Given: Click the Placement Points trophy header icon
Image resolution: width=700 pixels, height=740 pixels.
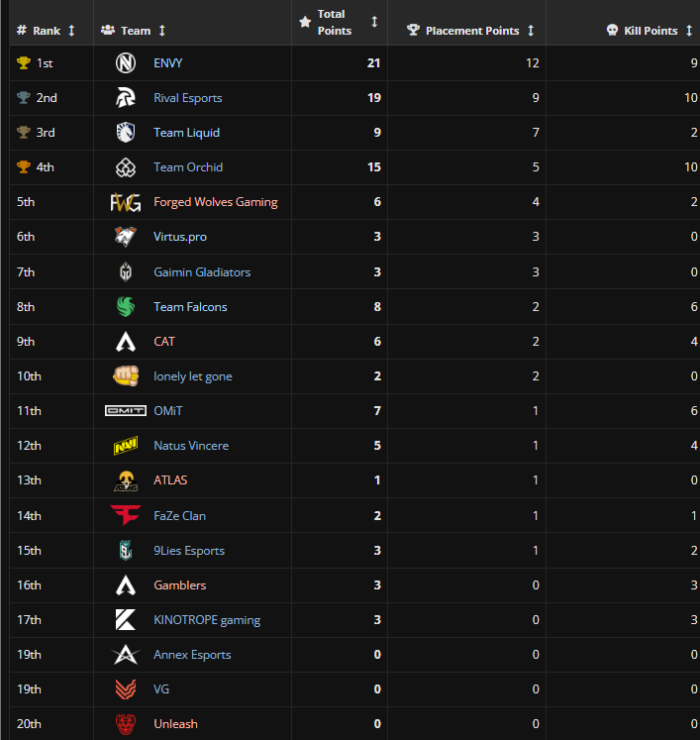Looking at the screenshot, I should point(413,30).
